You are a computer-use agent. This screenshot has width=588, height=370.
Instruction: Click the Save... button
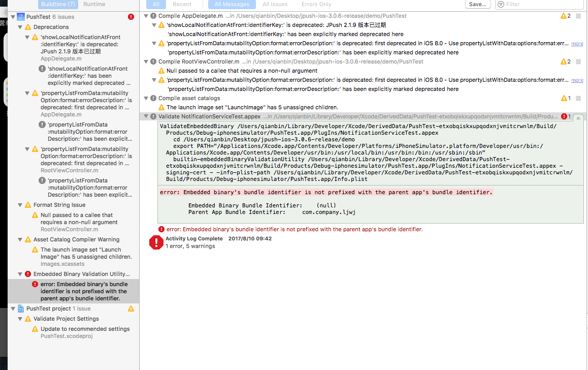pos(477,4)
